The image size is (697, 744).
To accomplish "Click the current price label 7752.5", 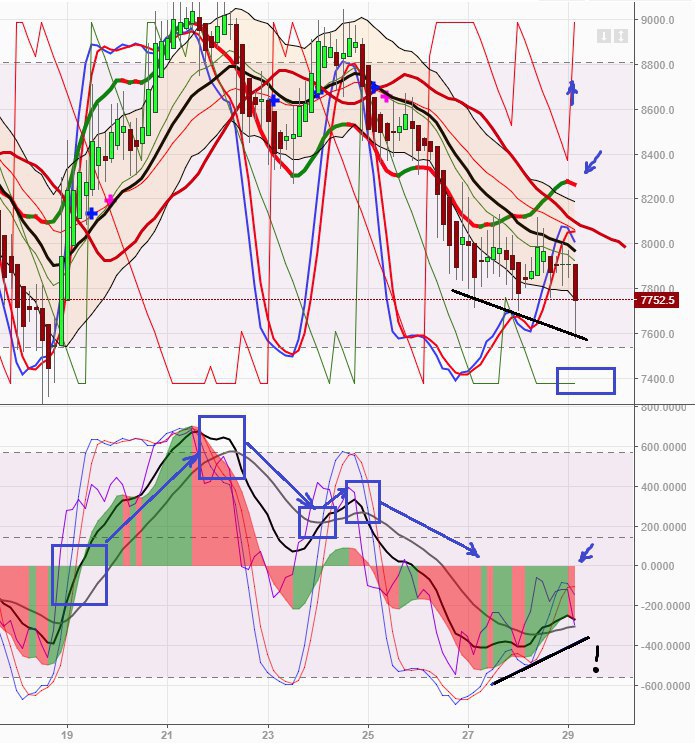I will pyautogui.click(x=657, y=300).
